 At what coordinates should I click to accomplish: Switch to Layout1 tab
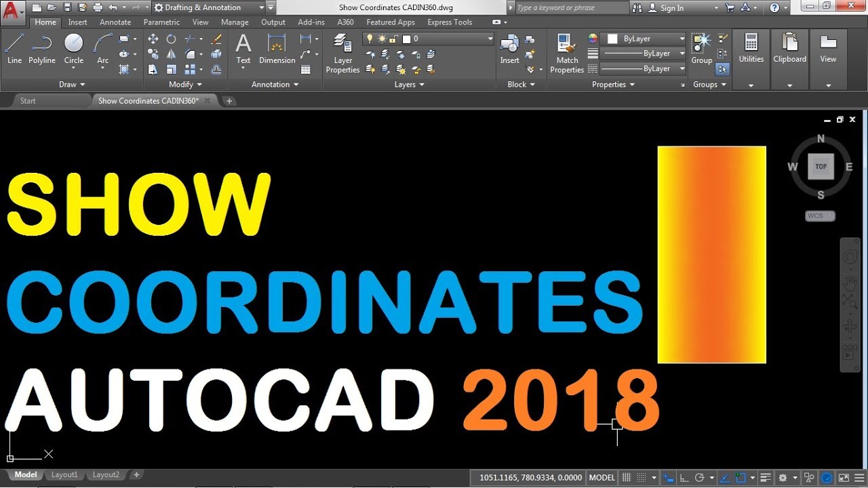pos(64,475)
